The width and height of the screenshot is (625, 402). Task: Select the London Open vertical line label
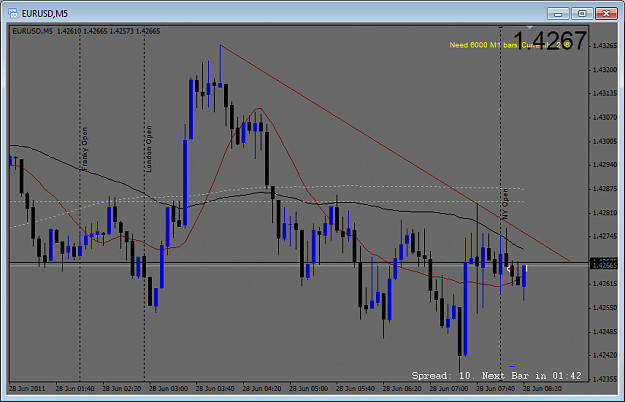pos(149,149)
